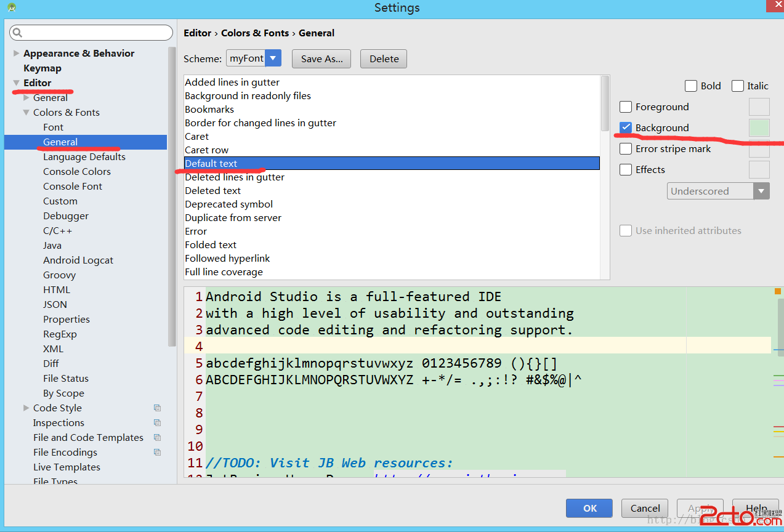Toggle the Italic checkbox
Screen dimensions: 784x532
(x=738, y=86)
